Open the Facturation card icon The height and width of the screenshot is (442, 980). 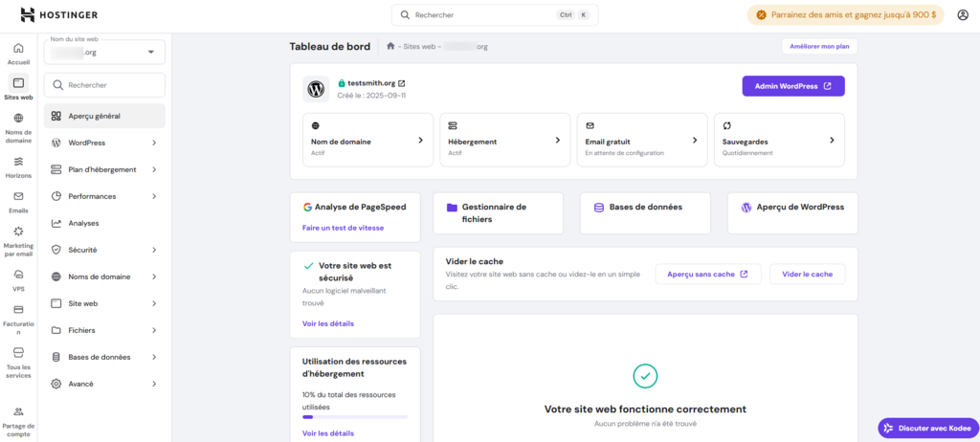[18, 310]
